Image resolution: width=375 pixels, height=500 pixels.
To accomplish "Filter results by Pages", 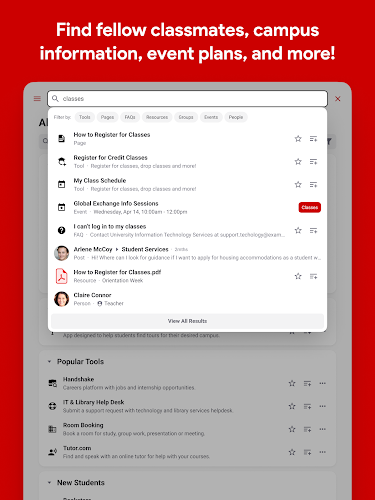I will coord(107,117).
